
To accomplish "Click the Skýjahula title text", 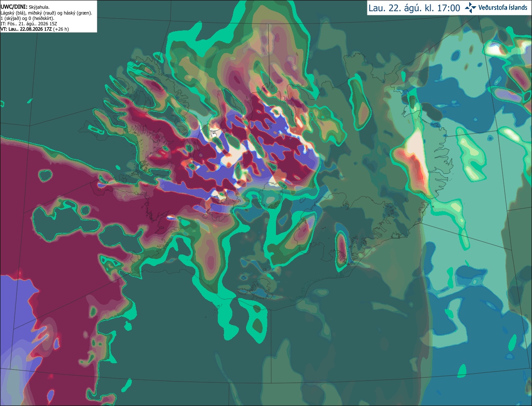I will pyautogui.click(x=39, y=7).
